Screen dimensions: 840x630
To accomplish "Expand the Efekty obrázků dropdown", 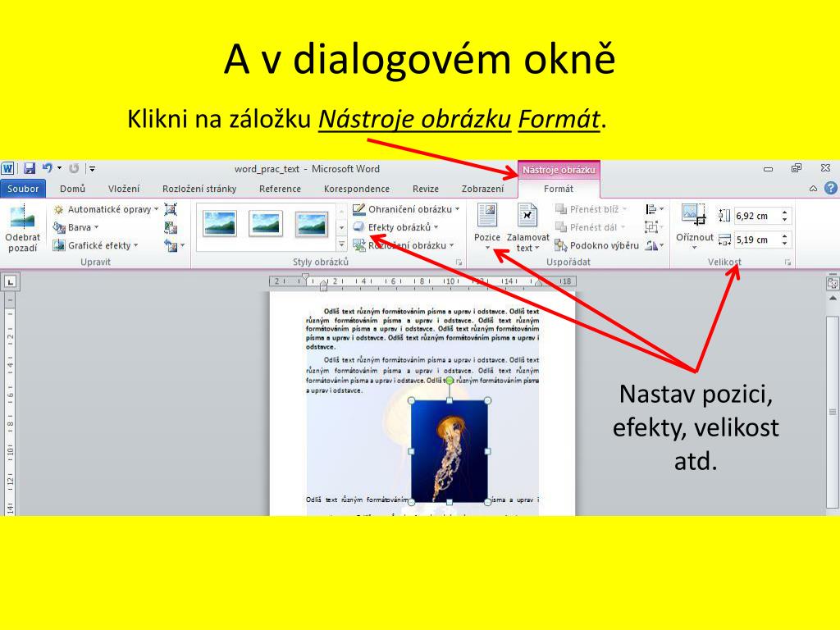I will [436, 227].
